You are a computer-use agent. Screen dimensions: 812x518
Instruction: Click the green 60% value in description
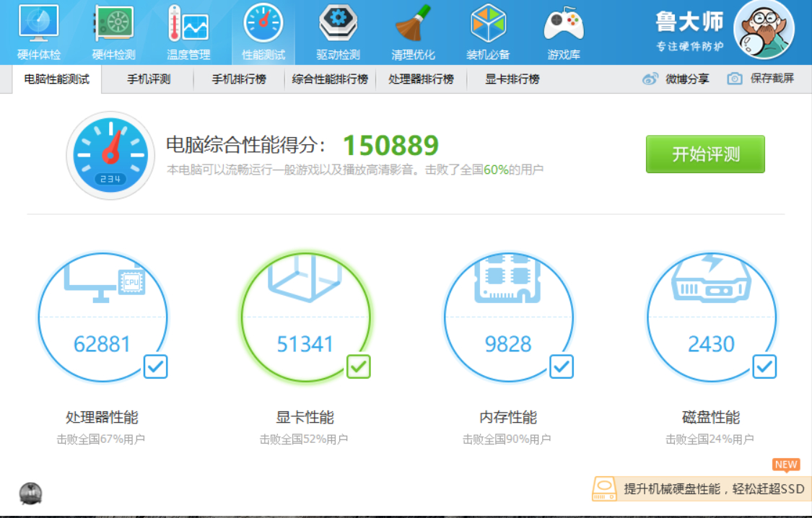pos(496,170)
